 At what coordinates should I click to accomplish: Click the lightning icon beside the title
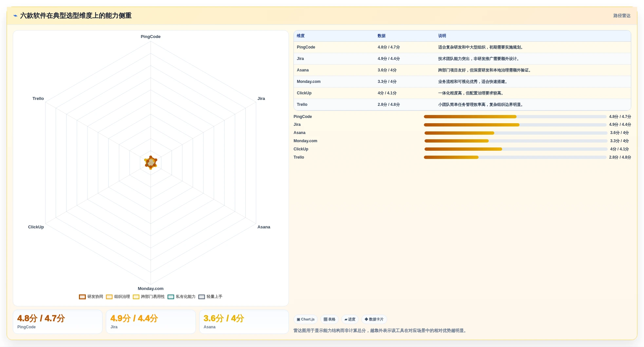click(15, 16)
